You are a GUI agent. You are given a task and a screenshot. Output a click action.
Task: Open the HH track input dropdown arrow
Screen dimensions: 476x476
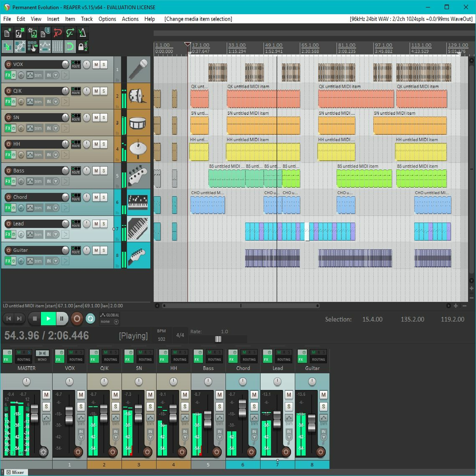click(x=56, y=155)
